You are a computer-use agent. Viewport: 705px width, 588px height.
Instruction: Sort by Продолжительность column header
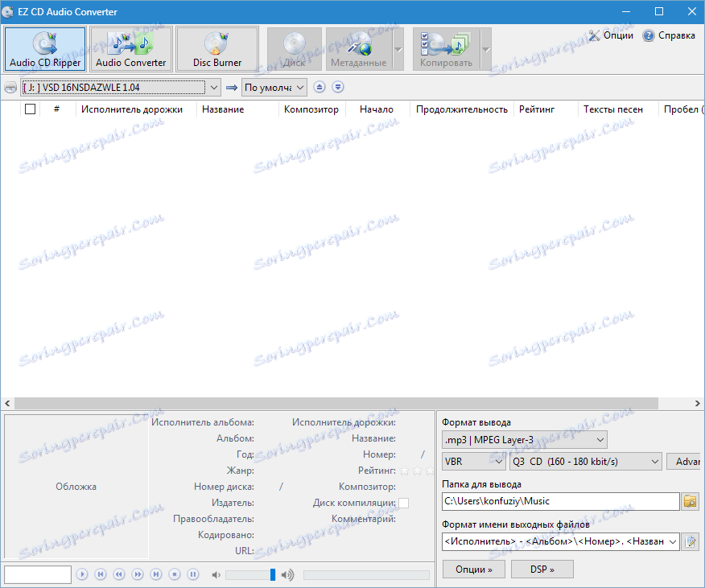tap(462, 109)
